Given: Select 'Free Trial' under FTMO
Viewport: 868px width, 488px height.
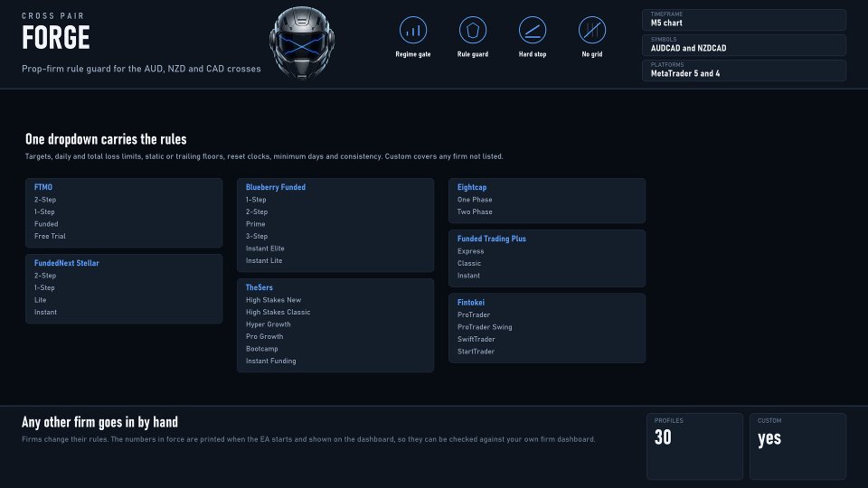Looking at the screenshot, I should click(x=50, y=236).
